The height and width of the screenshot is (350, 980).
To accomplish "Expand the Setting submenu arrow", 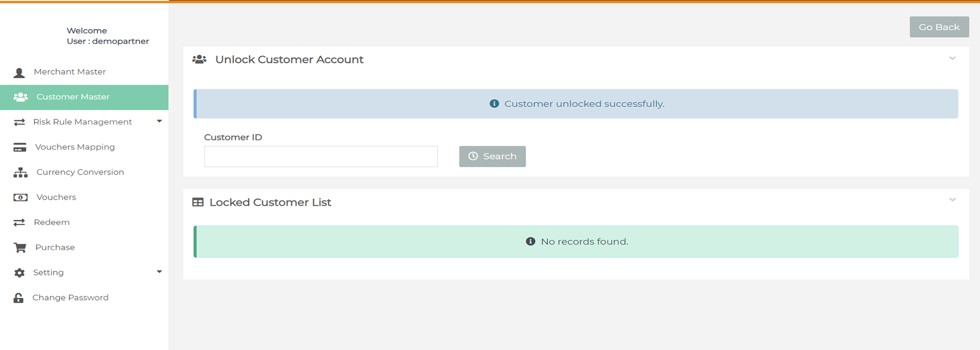I will (x=159, y=272).
